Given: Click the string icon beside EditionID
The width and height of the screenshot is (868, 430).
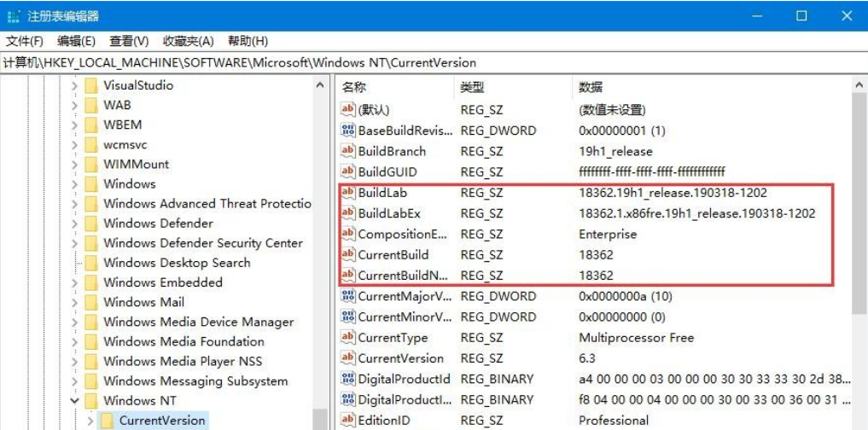Looking at the screenshot, I should [x=347, y=420].
